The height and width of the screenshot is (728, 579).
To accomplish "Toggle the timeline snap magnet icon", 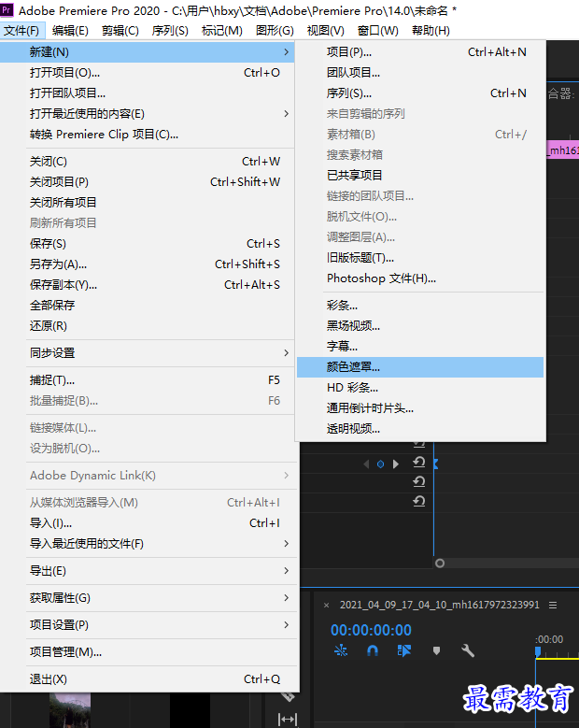I will tap(373, 650).
